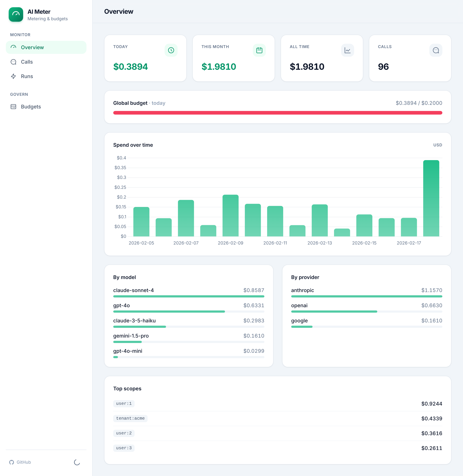This screenshot has height=476, width=463.
Task: Click the line chart icon on All Time card
Action: click(x=347, y=50)
